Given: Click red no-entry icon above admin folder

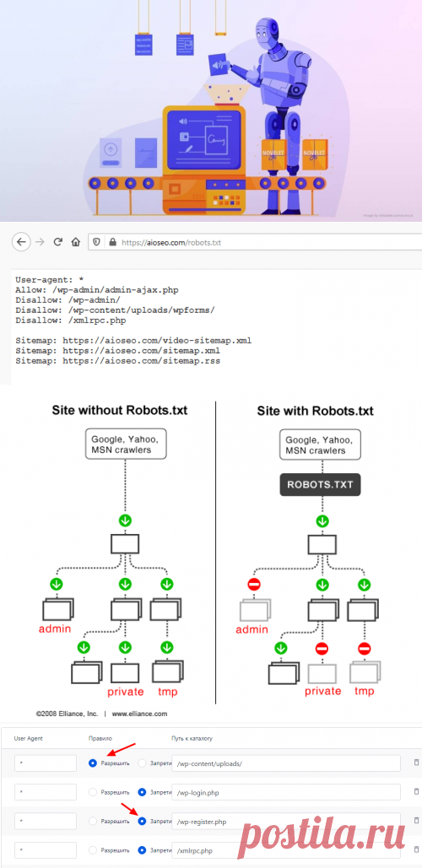Looking at the screenshot, I should pos(255,584).
